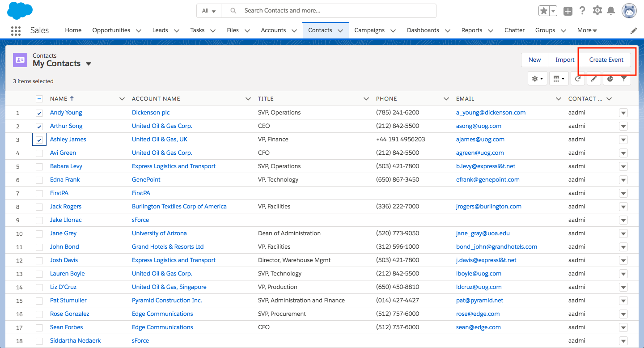Open the search scope All dropdown

pos(209,11)
